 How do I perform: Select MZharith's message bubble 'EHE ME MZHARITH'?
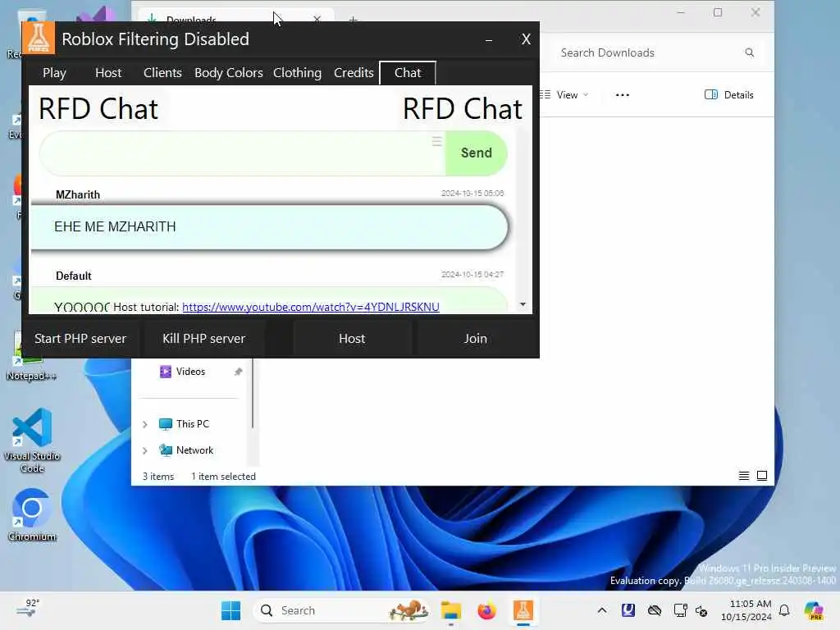click(x=269, y=227)
